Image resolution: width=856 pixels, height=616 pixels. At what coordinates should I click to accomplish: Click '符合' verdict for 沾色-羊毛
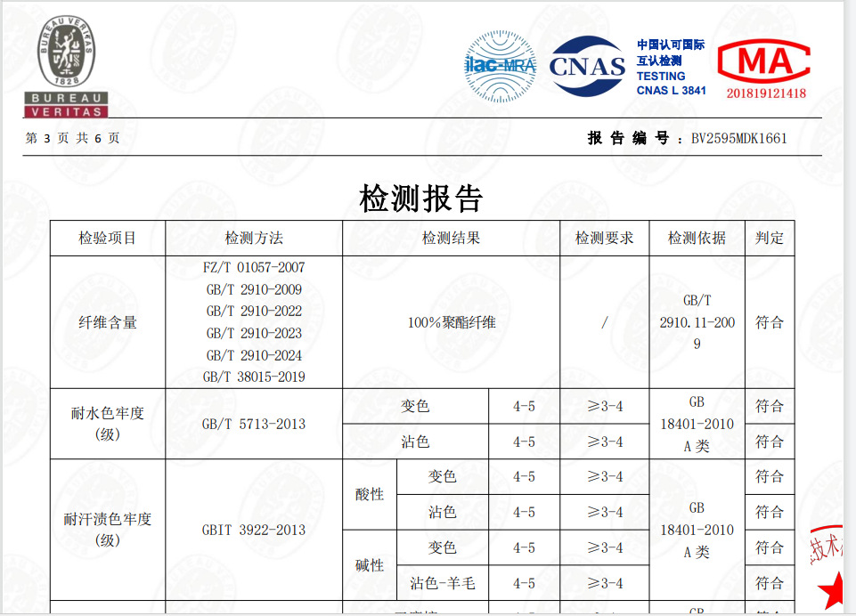click(x=770, y=583)
